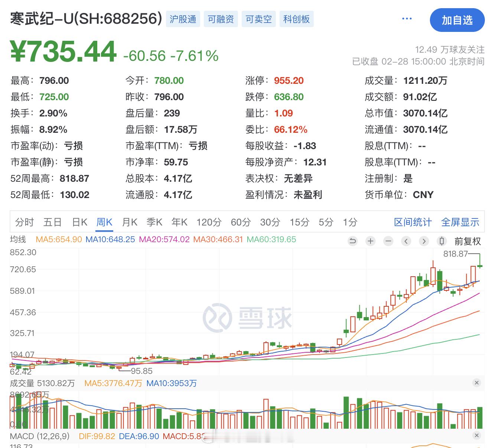Select the 1分 interval tab

[x=350, y=222]
